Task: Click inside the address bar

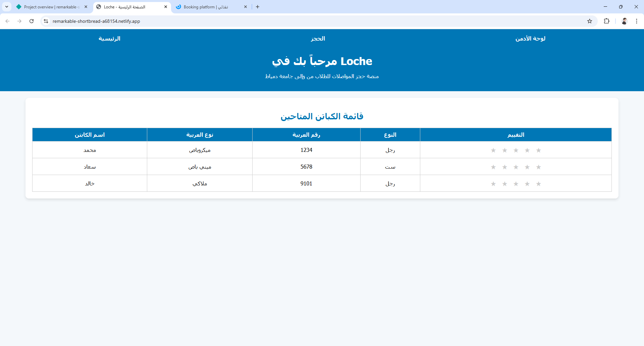Action: (x=201, y=21)
